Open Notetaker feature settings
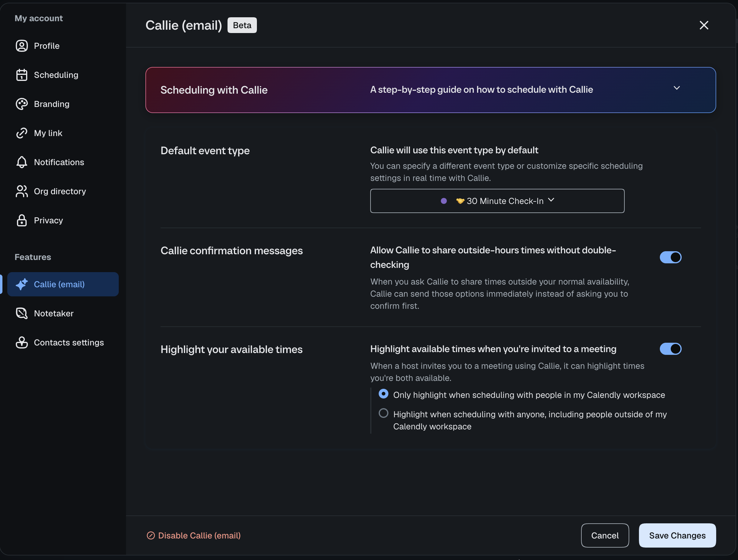 63,313
